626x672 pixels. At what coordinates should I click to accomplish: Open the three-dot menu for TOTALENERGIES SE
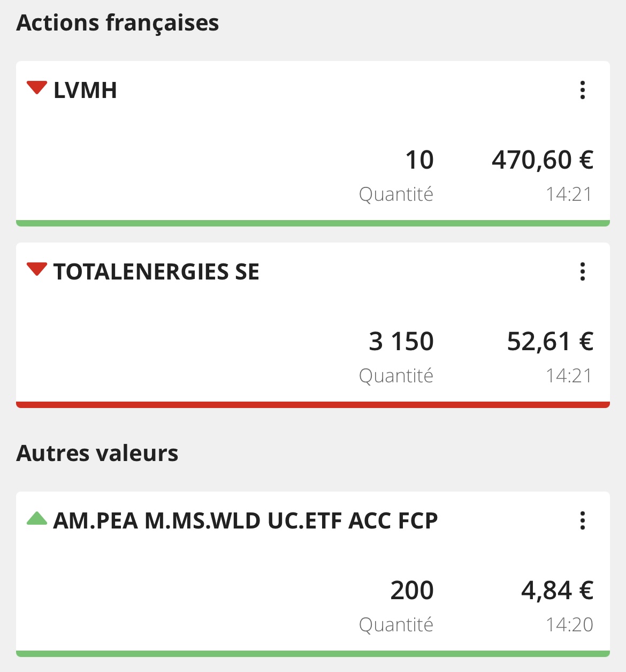point(583,271)
